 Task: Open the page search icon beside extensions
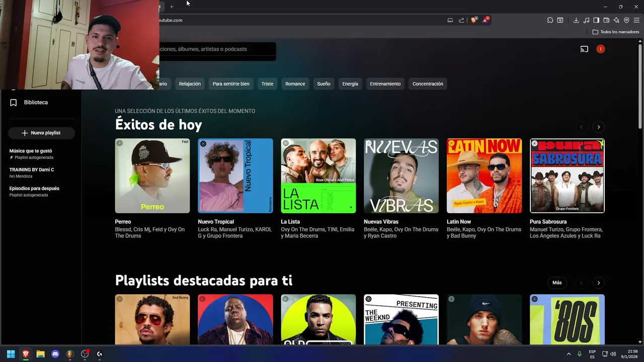560,20
